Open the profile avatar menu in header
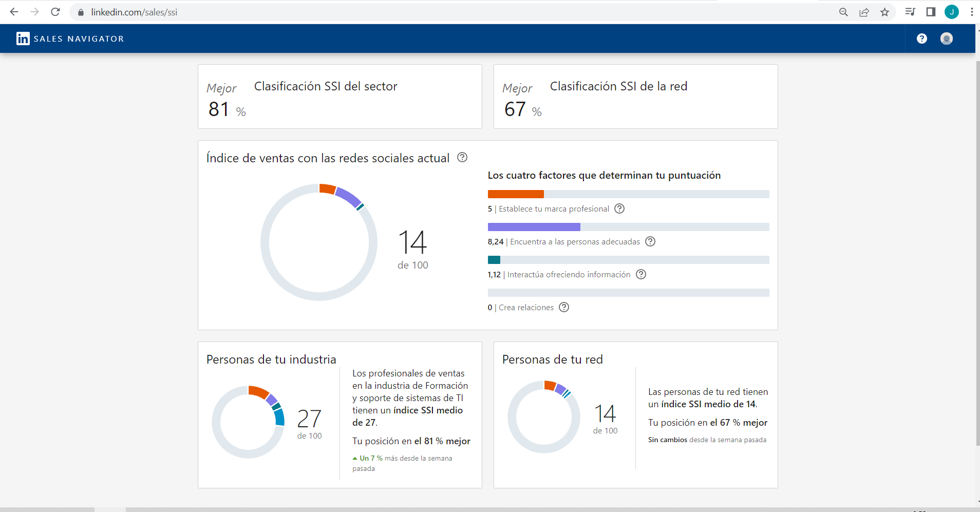Screen dimensions: 980x512 click(x=947, y=39)
